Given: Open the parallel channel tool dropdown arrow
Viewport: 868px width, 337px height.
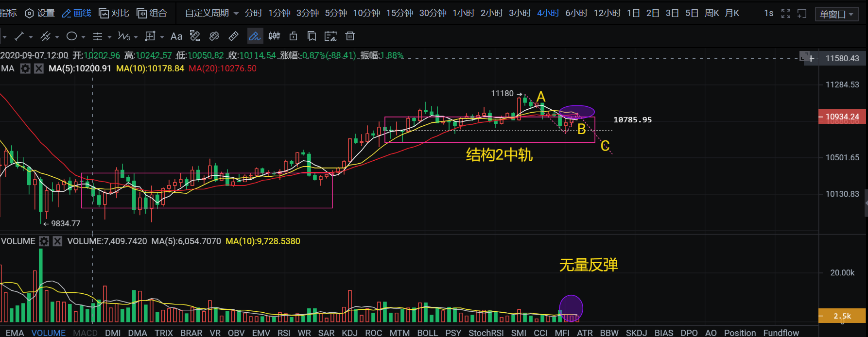Looking at the screenshot, I should coord(57,37).
